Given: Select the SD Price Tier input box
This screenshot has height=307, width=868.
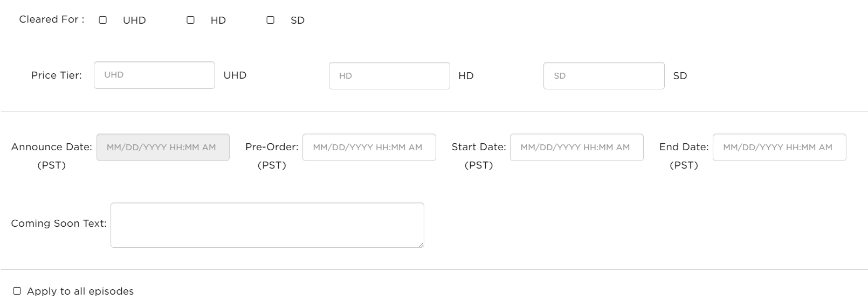Looking at the screenshot, I should click(604, 75).
